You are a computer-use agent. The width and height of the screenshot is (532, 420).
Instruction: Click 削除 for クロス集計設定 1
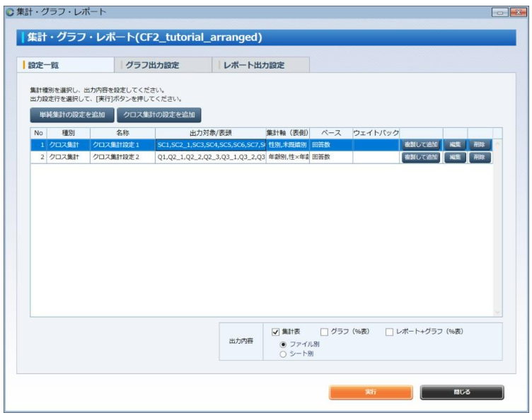tap(480, 145)
